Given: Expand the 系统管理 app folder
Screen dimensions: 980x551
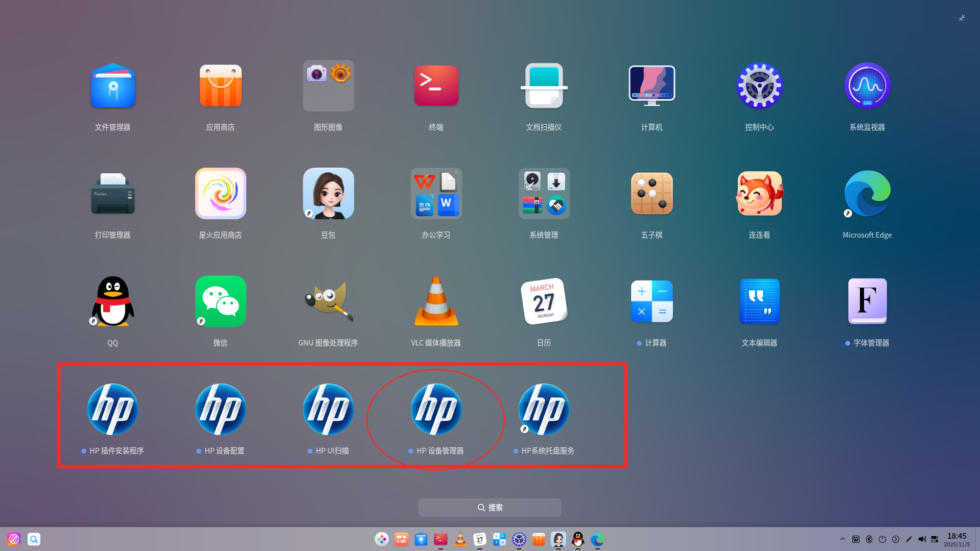Looking at the screenshot, I should [x=544, y=194].
